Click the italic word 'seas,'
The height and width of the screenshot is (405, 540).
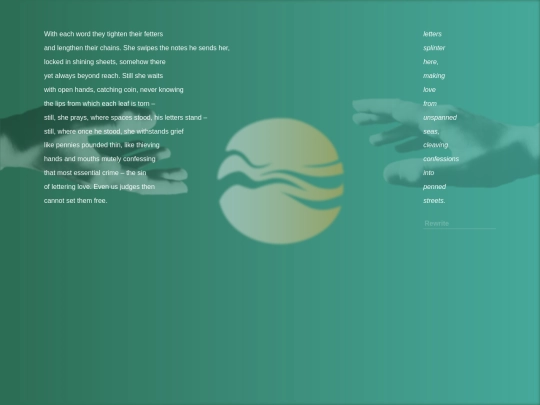(x=431, y=132)
